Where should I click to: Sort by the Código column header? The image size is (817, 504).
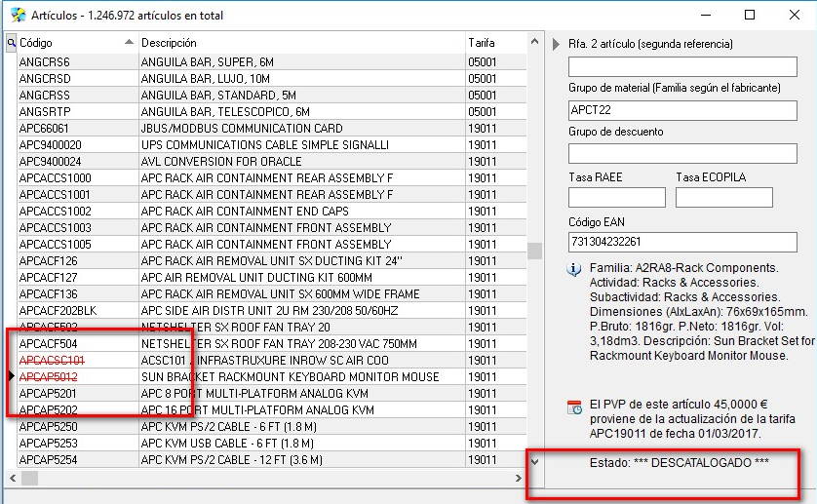(77, 43)
